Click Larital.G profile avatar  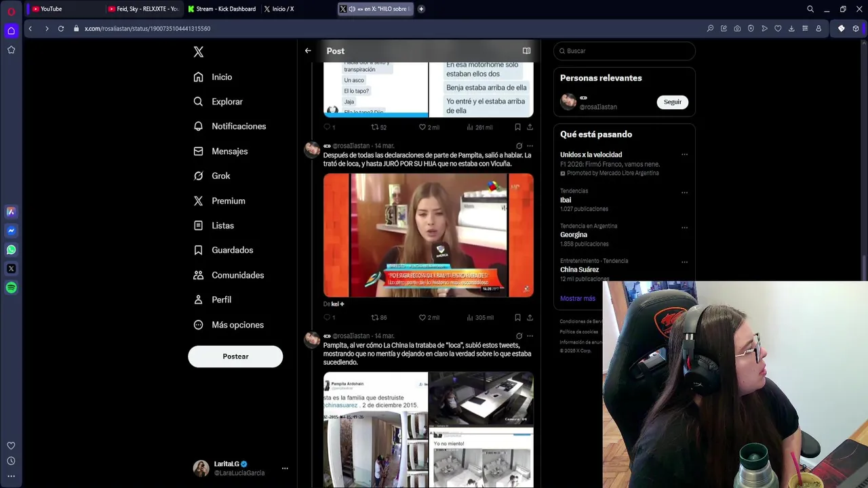pyautogui.click(x=201, y=468)
